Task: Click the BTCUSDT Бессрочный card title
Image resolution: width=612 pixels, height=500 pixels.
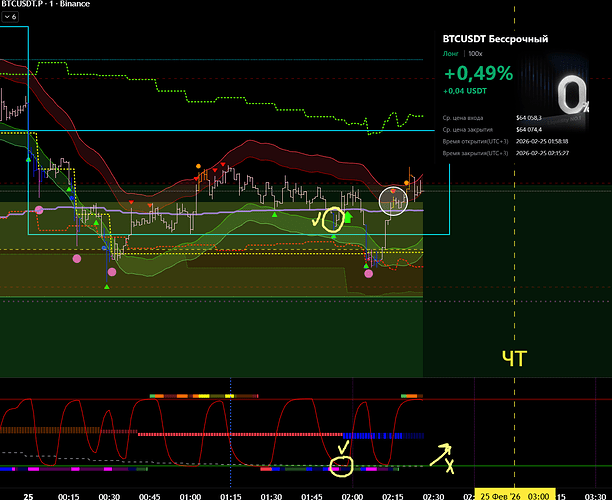Action: coord(501,39)
